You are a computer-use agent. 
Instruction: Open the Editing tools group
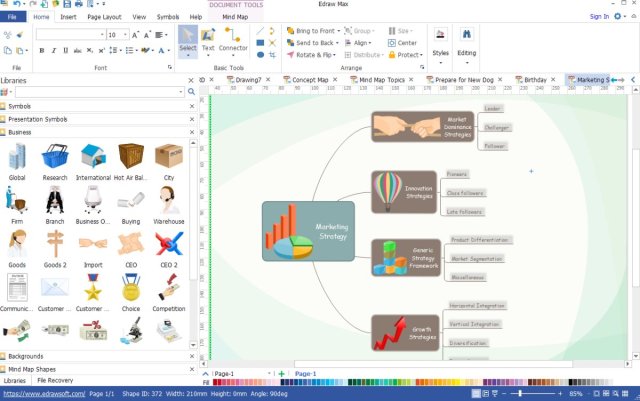point(467,42)
